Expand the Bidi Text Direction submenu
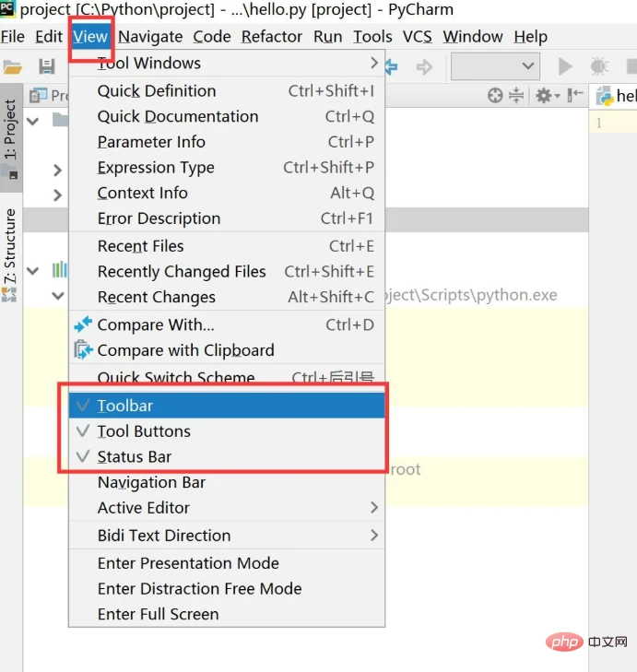Viewport: 637px width, 672px height. coord(227,536)
